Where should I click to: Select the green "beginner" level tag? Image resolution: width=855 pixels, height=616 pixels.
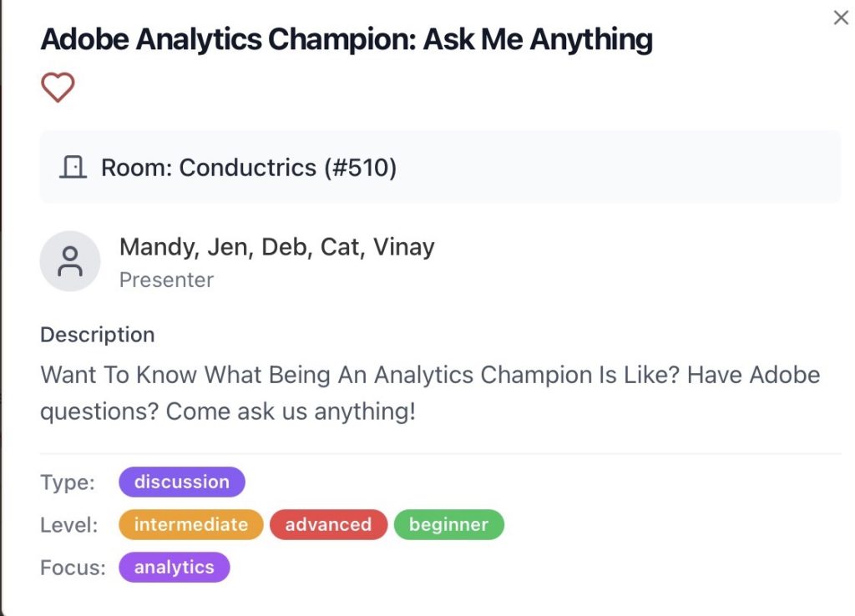pyautogui.click(x=448, y=524)
